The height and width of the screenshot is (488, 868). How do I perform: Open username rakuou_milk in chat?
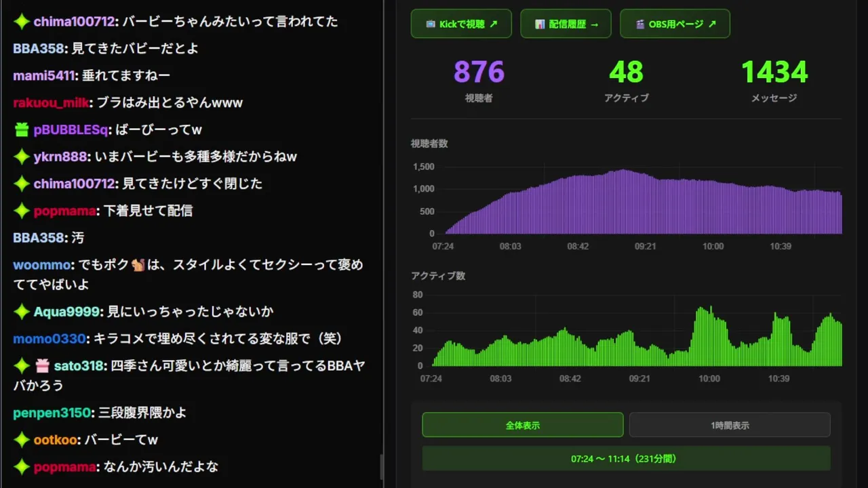point(51,102)
